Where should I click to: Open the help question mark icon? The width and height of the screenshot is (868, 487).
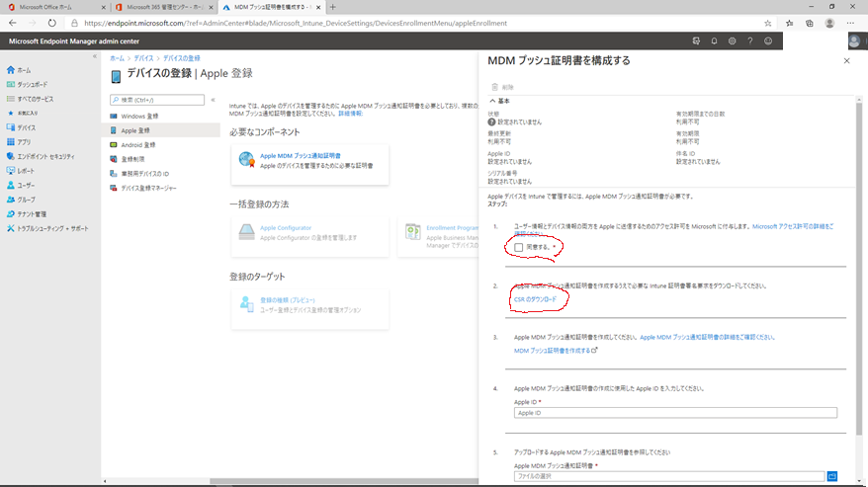(750, 41)
